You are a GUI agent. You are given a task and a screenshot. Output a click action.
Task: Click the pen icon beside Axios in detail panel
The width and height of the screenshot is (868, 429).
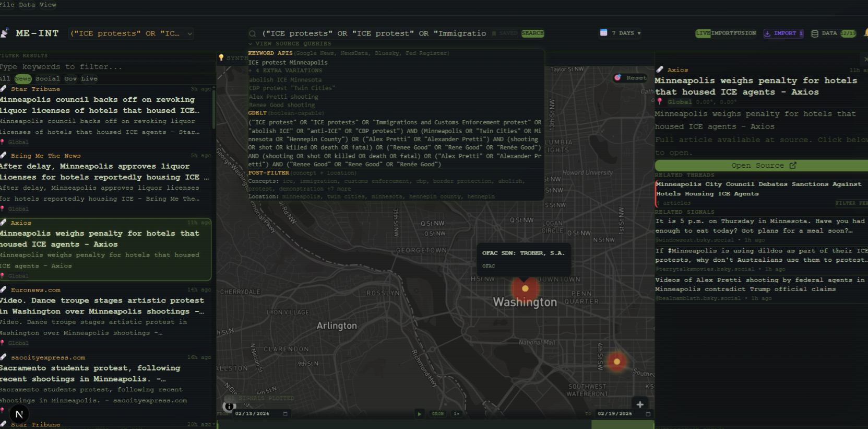[x=660, y=69]
